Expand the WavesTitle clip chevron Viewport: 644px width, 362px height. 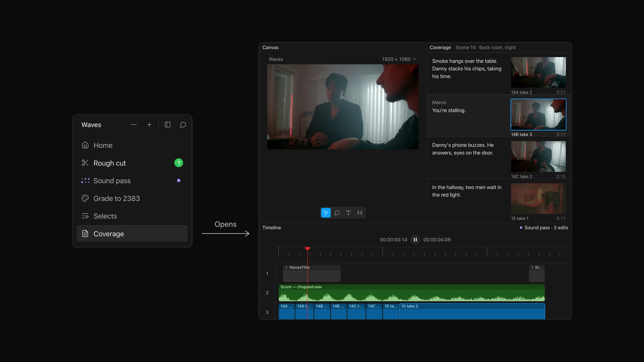pos(286,267)
